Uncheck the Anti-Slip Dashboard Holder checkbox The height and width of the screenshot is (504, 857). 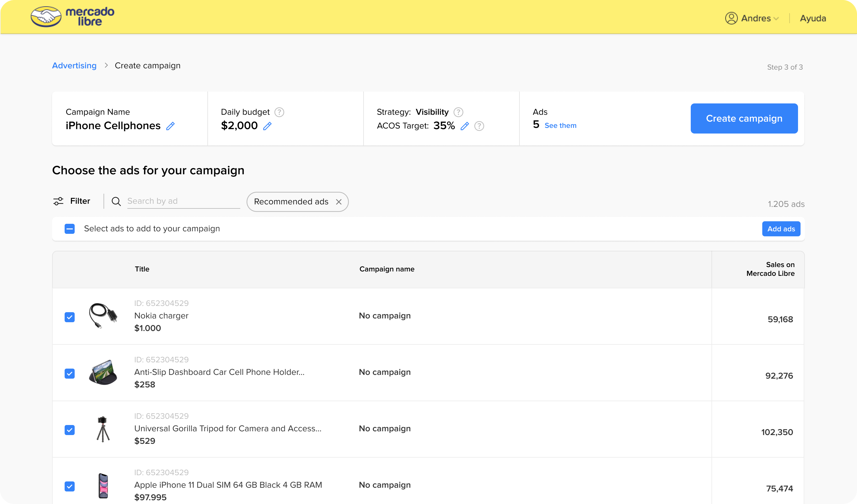click(x=70, y=374)
